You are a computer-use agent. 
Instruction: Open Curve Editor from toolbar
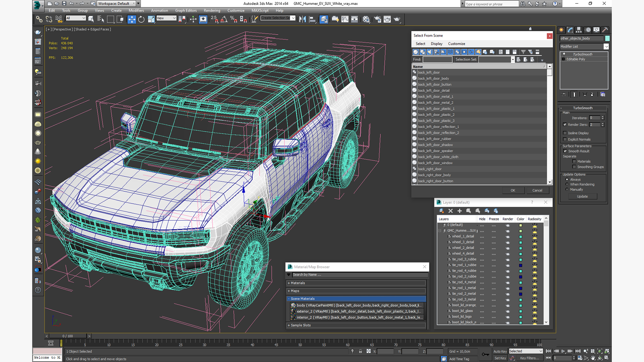[x=345, y=19]
